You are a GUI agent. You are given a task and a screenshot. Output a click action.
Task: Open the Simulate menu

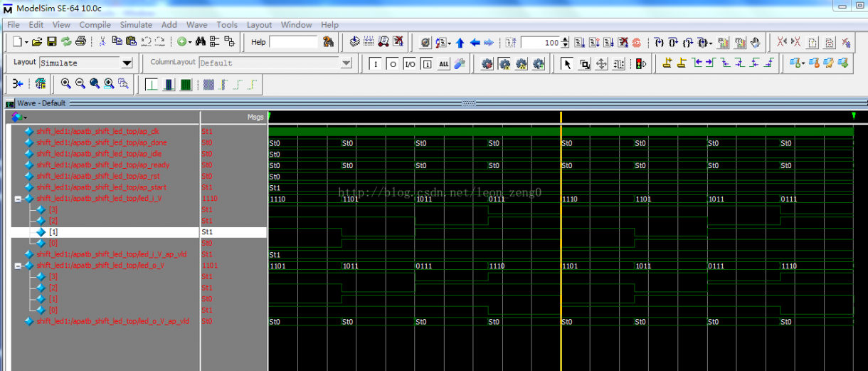(x=136, y=25)
